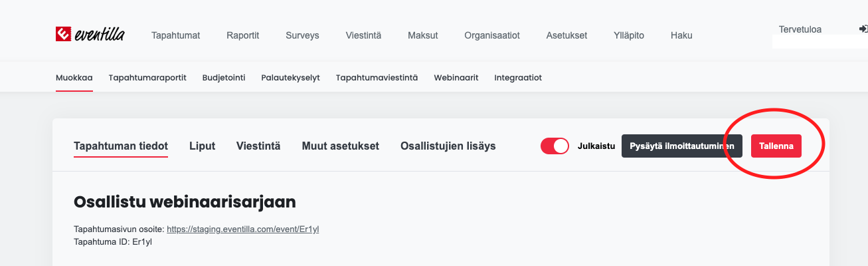This screenshot has height=266, width=868.
Task: Open the Osallistujien lisäys tab
Action: [448, 146]
